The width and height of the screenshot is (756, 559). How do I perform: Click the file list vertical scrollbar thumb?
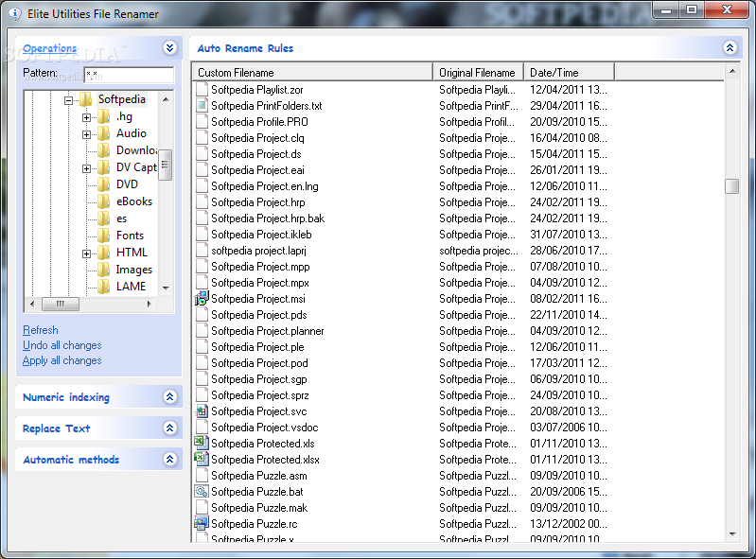click(732, 186)
